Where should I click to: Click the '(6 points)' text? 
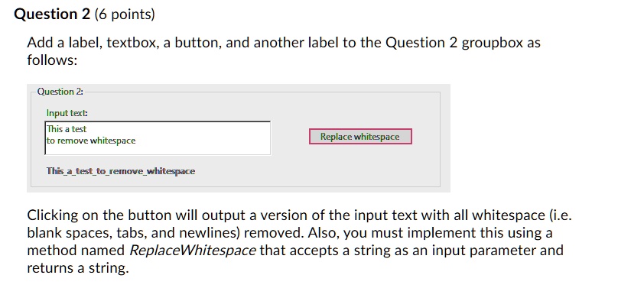[125, 15]
